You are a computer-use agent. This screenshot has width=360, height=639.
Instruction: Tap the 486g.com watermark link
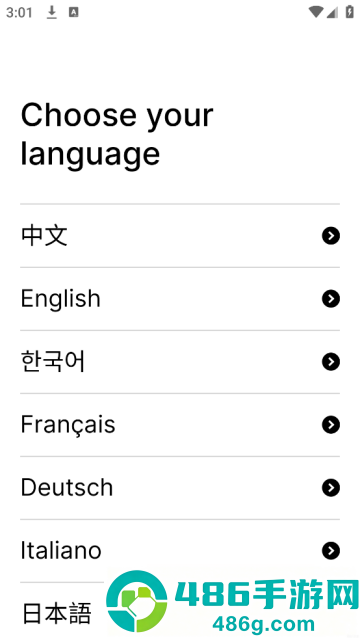(263, 624)
